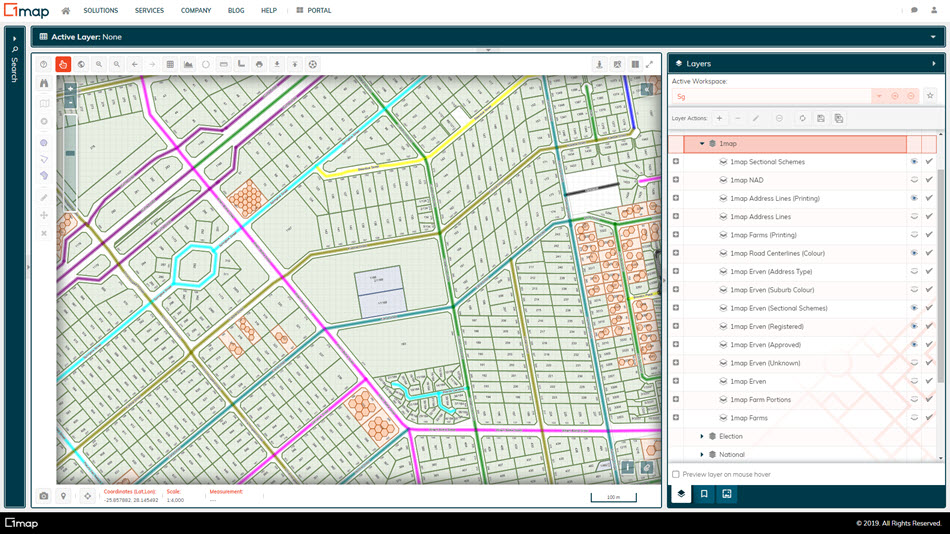Expand the Election layer group
Image resolution: width=950 pixels, height=534 pixels.
pyautogui.click(x=702, y=436)
